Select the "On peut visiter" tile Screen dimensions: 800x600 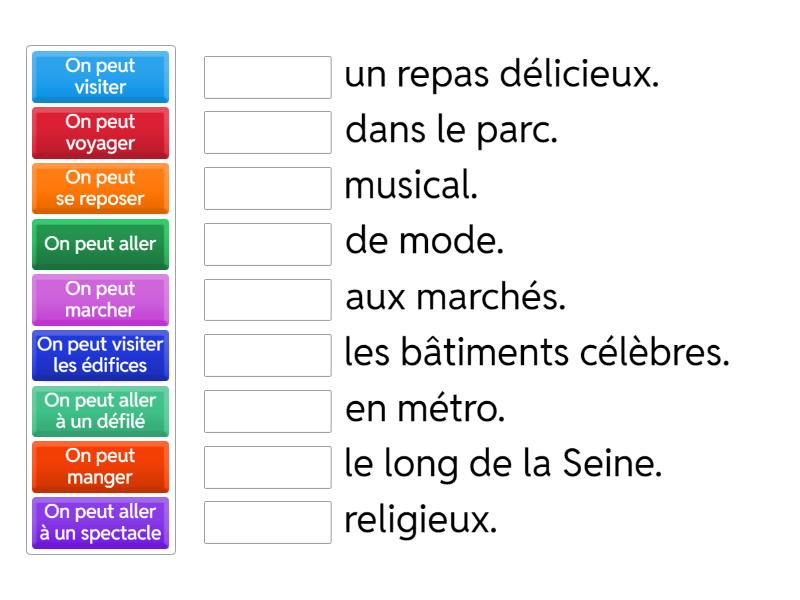pos(99,77)
